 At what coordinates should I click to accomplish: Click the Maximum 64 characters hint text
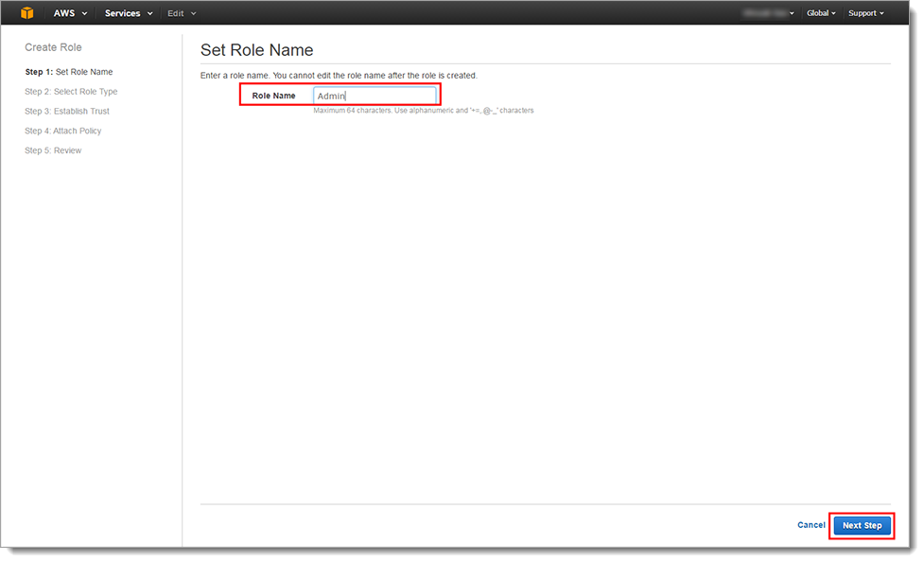(x=423, y=111)
